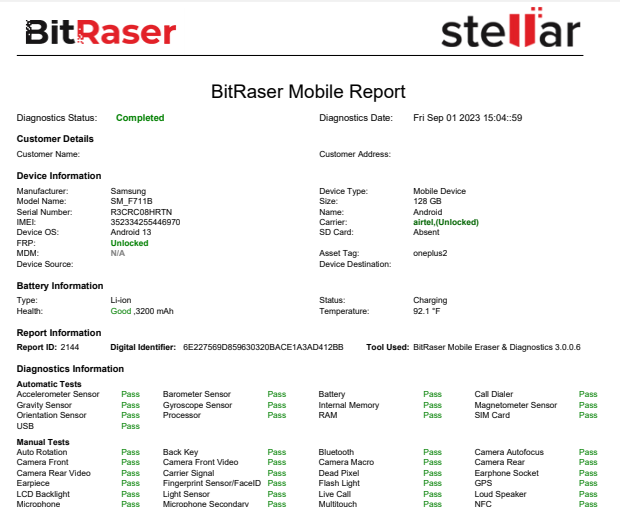The image size is (620, 507).
Task: Click Pass result for USB
Action: click(130, 426)
